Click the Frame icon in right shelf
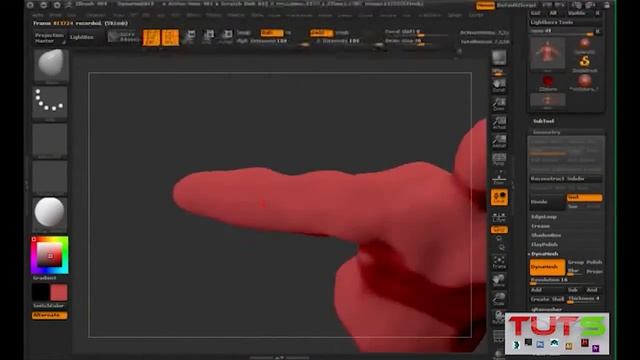 [x=499, y=262]
